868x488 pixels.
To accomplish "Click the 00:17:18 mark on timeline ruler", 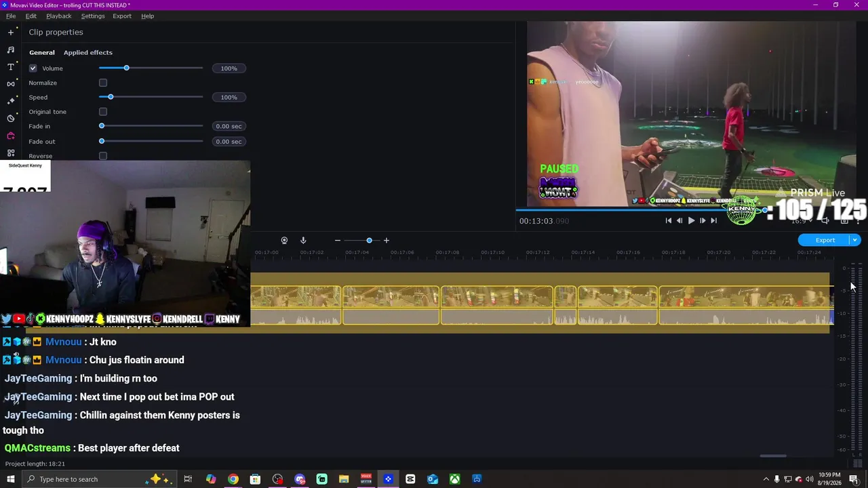I will (673, 253).
